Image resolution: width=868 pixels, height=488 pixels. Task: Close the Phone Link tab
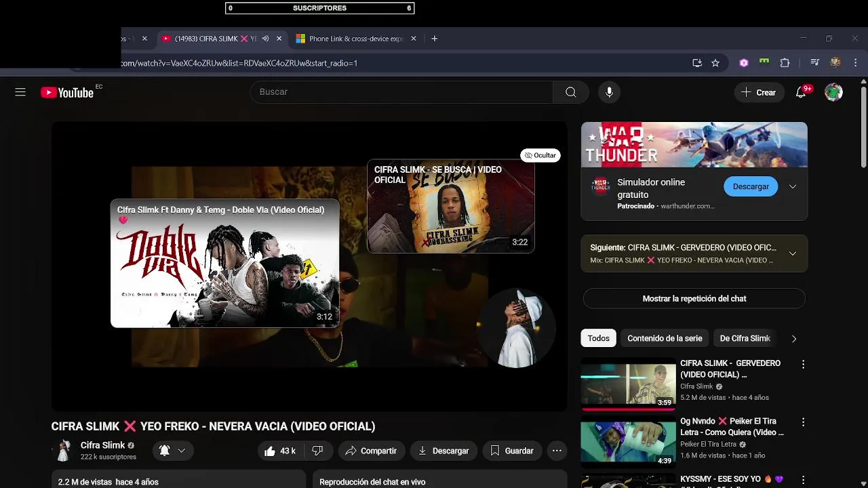click(x=414, y=39)
